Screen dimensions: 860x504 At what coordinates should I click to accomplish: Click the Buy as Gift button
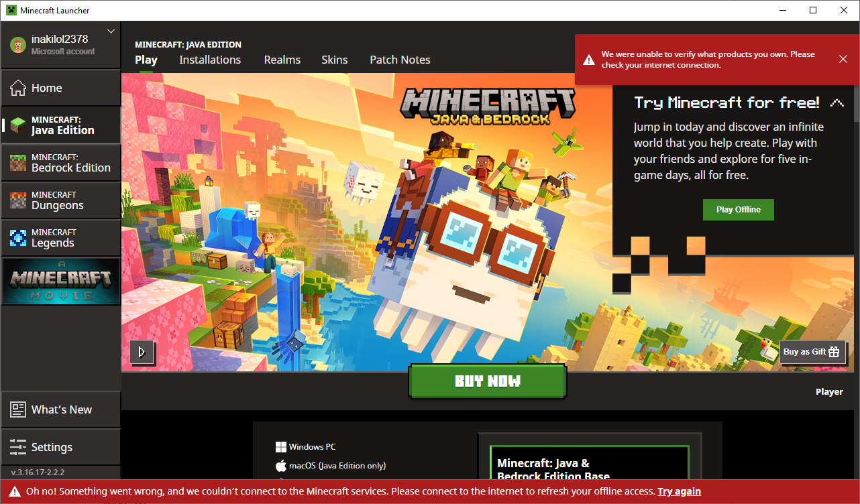(812, 352)
